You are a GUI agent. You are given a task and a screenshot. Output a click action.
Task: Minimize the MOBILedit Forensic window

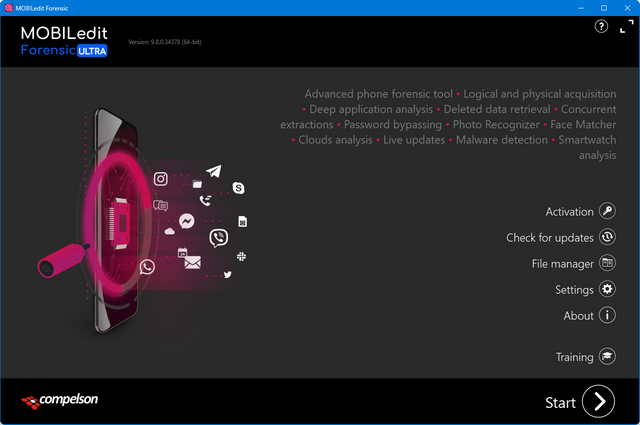coord(581,8)
